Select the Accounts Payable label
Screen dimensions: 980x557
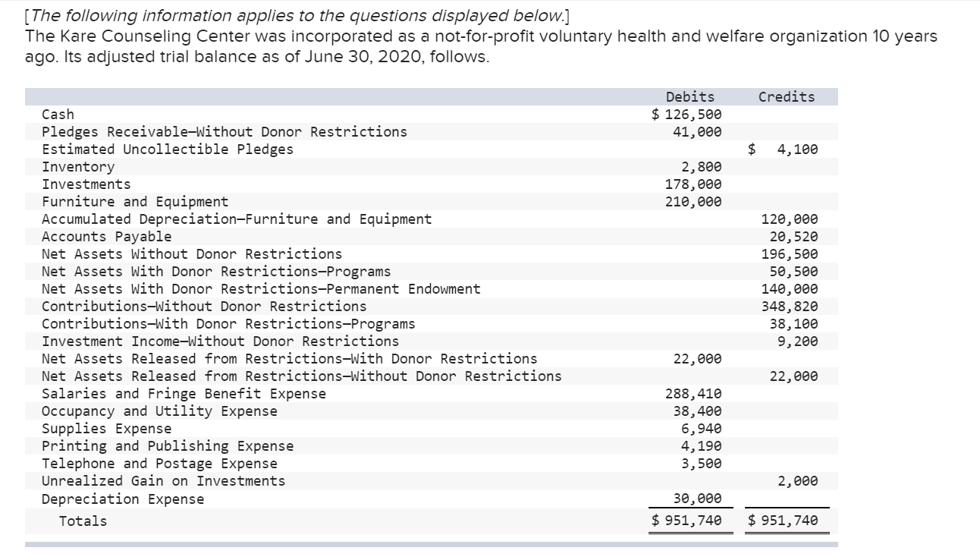(x=106, y=237)
